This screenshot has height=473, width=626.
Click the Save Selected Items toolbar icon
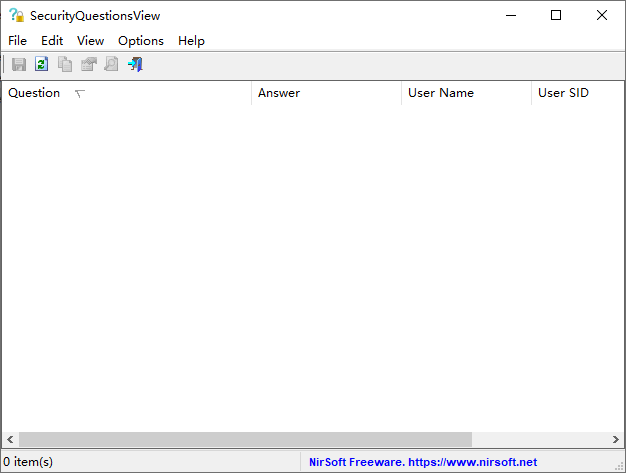click(x=19, y=64)
